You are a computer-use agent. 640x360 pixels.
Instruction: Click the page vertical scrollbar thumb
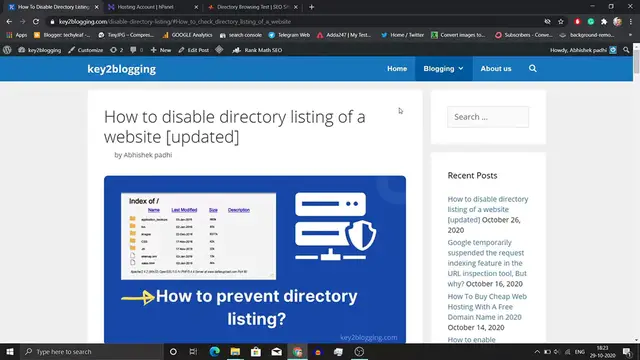pyautogui.click(x=636, y=61)
